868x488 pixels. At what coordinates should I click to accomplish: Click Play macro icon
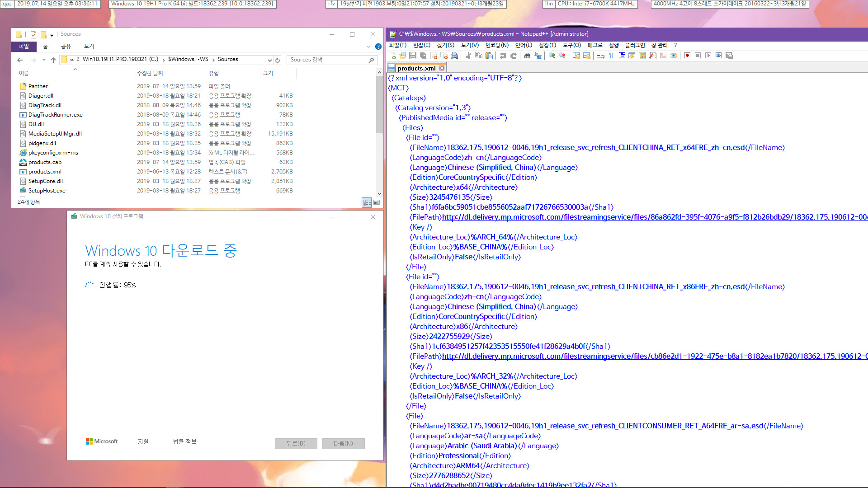pyautogui.click(x=708, y=56)
